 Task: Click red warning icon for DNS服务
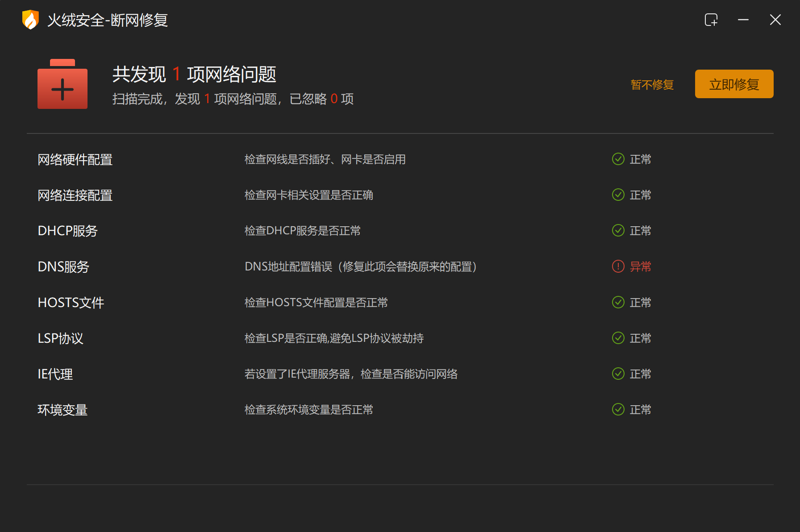point(618,266)
